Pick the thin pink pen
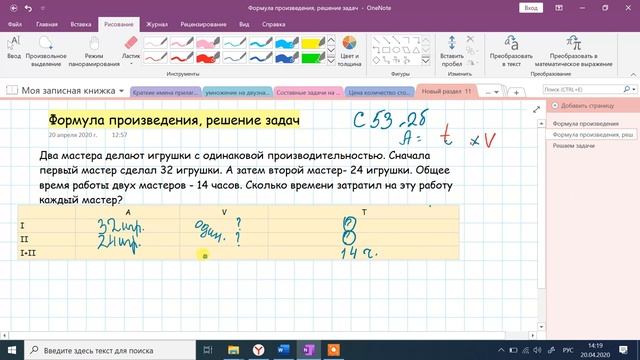The height and width of the screenshot is (360, 640). click(x=182, y=42)
